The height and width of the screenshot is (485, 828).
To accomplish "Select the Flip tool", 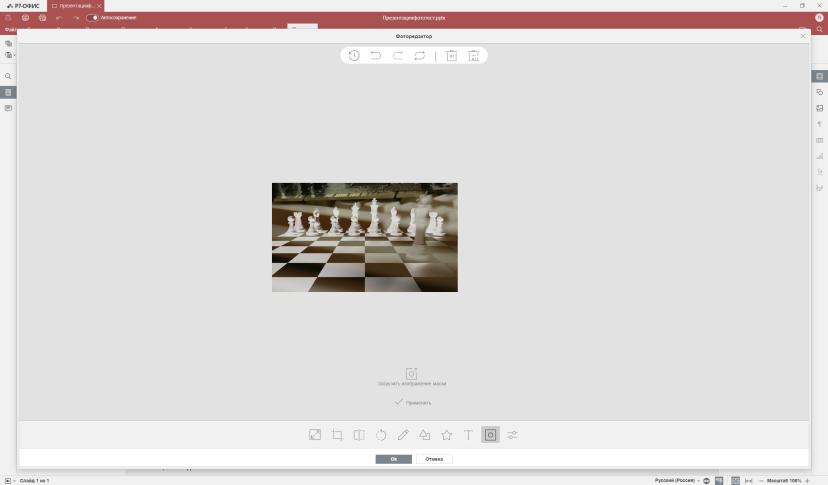I will pyautogui.click(x=359, y=435).
